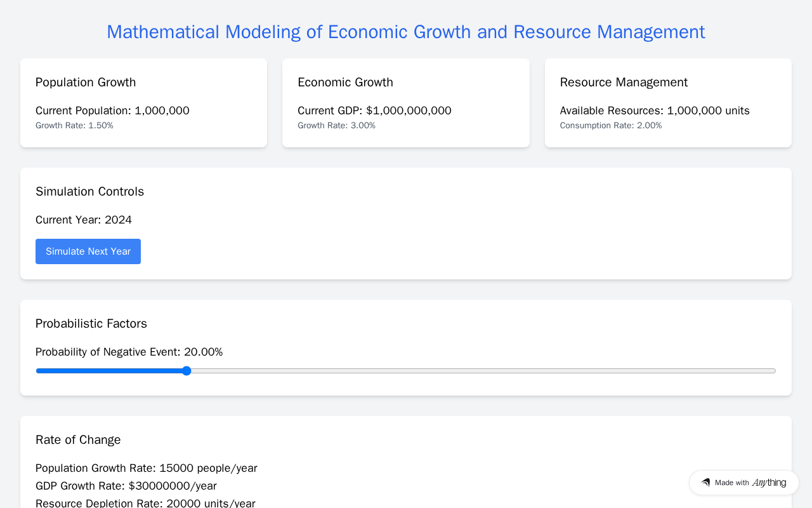
Task: Click the Probabilistic Factors heading
Action: 91,324
